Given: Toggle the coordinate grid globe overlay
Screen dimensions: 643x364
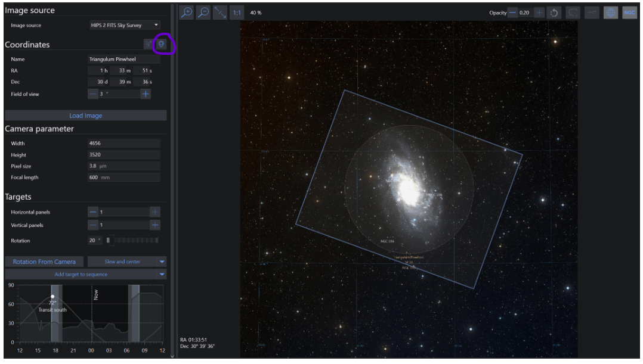Looking at the screenshot, I should [x=611, y=13].
